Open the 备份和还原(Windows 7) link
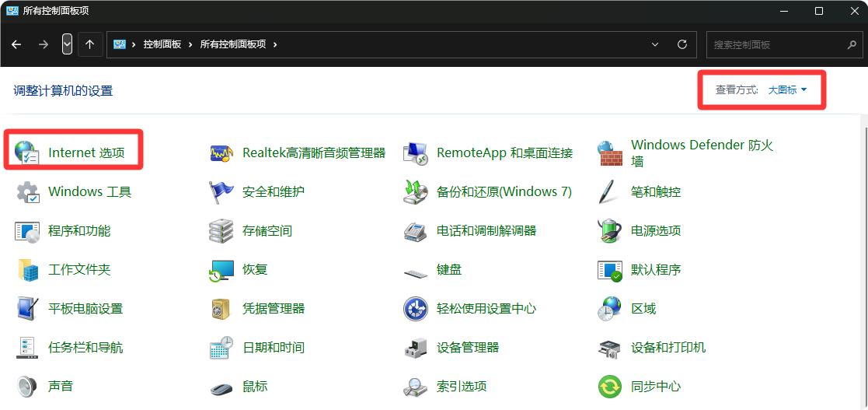 tap(504, 191)
